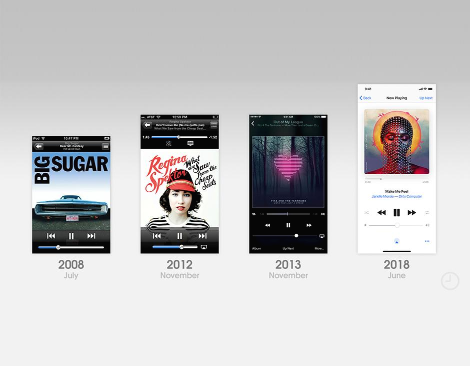The image size is (470, 366).
Task: Toggle shuffle icon in the 2012 player
Action: 169,144
